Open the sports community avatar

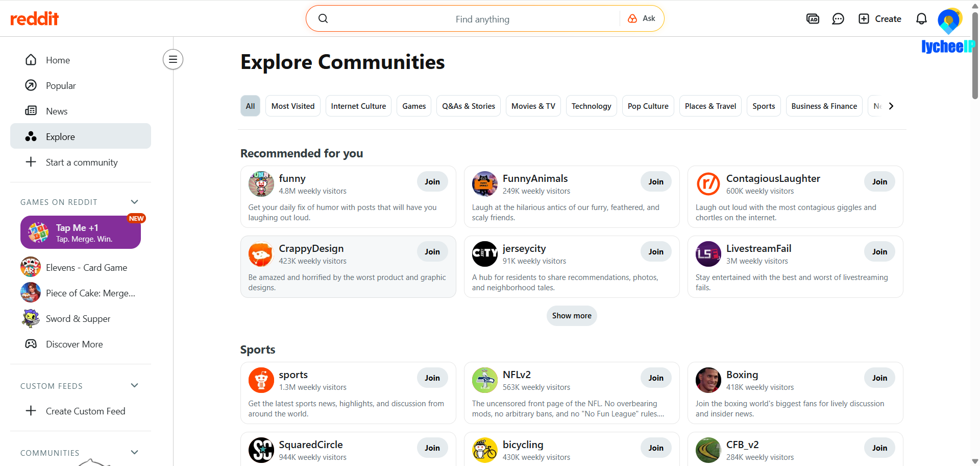pyautogui.click(x=261, y=380)
